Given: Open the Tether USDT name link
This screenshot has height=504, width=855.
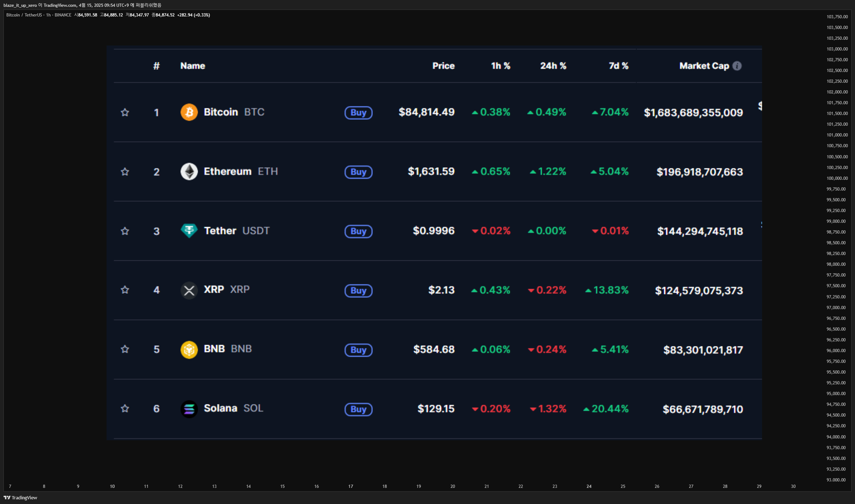Looking at the screenshot, I should [237, 231].
